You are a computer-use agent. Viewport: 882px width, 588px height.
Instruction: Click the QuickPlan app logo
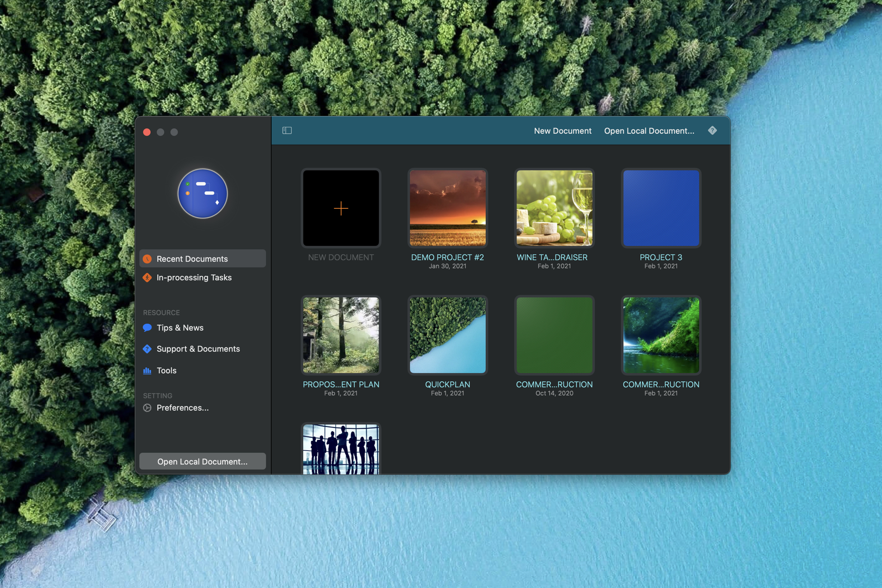click(x=202, y=194)
